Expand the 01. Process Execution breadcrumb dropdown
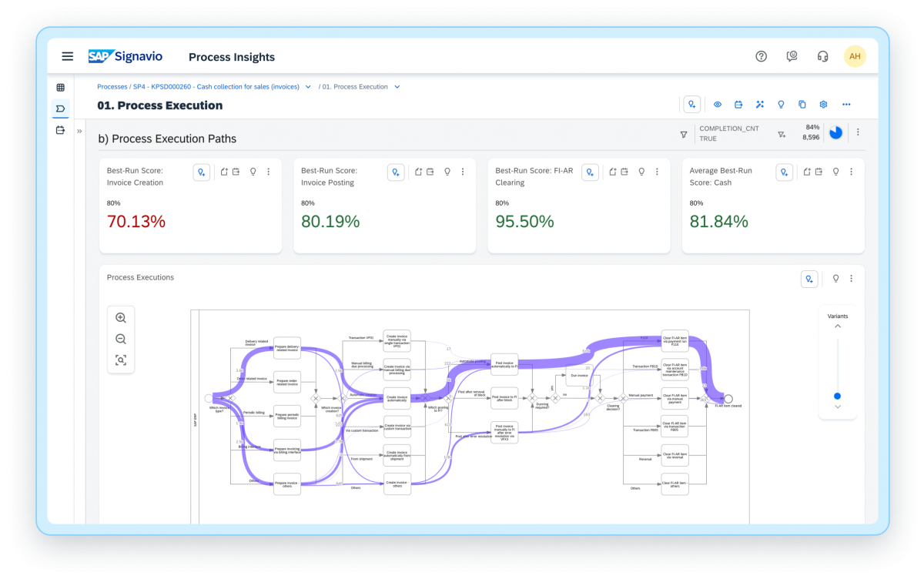 tap(397, 87)
